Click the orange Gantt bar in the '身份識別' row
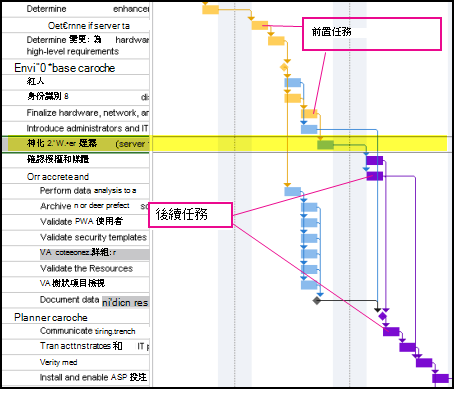The height and width of the screenshot is (393, 457). pos(293,98)
